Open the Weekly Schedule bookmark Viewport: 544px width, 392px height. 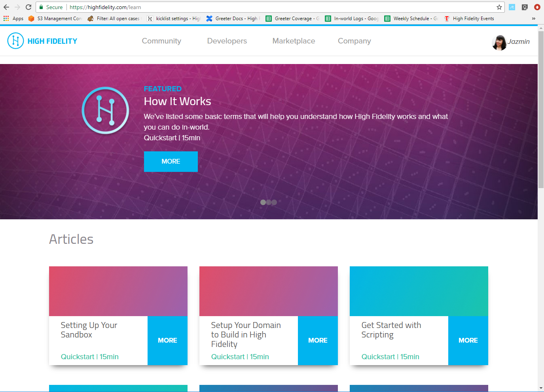coord(411,18)
